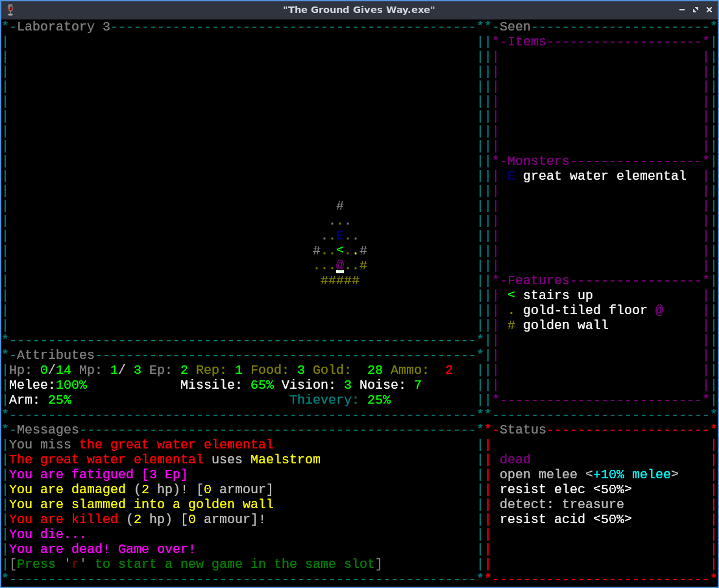Click the # glyph beside 'golden wall'
The width and height of the screenshot is (719, 588).
[x=511, y=325]
